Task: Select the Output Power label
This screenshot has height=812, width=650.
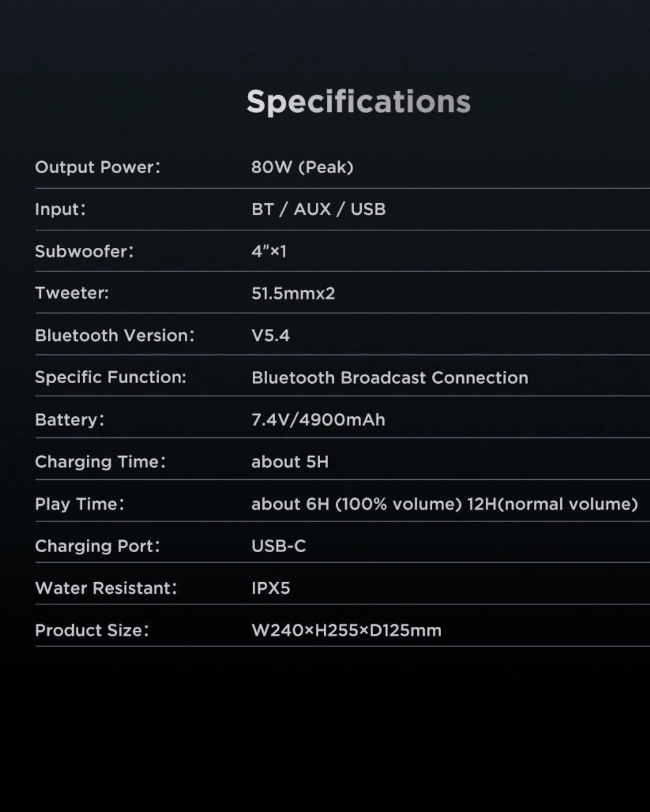Action: (97, 167)
